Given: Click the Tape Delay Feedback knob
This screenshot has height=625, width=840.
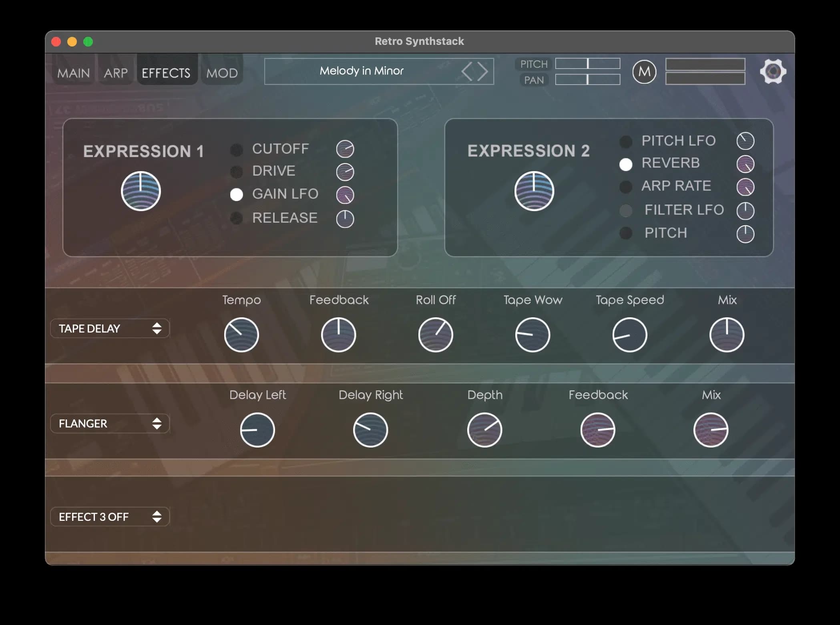Looking at the screenshot, I should click(338, 335).
